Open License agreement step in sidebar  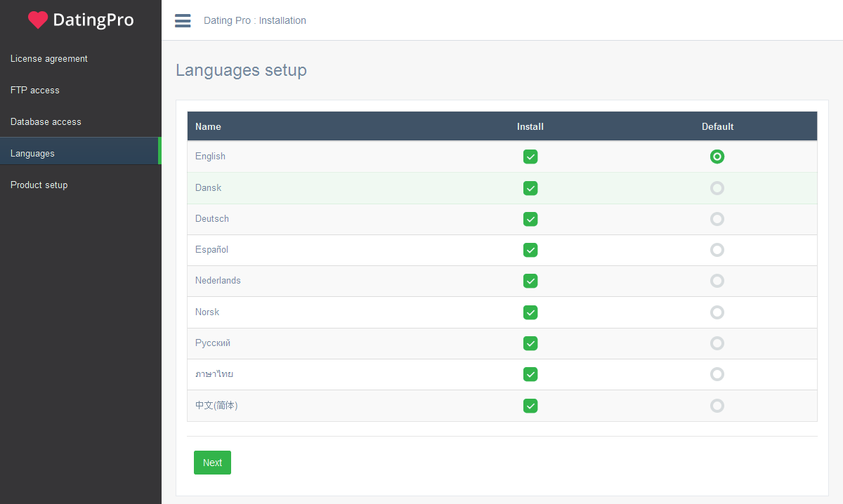click(x=49, y=59)
